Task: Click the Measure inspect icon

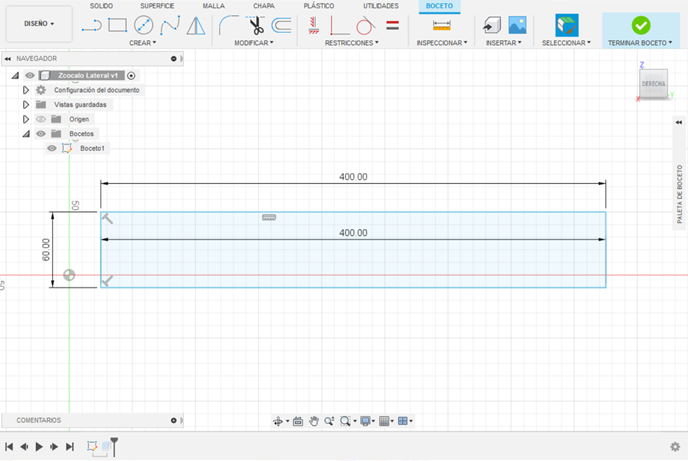Action: tap(441, 25)
